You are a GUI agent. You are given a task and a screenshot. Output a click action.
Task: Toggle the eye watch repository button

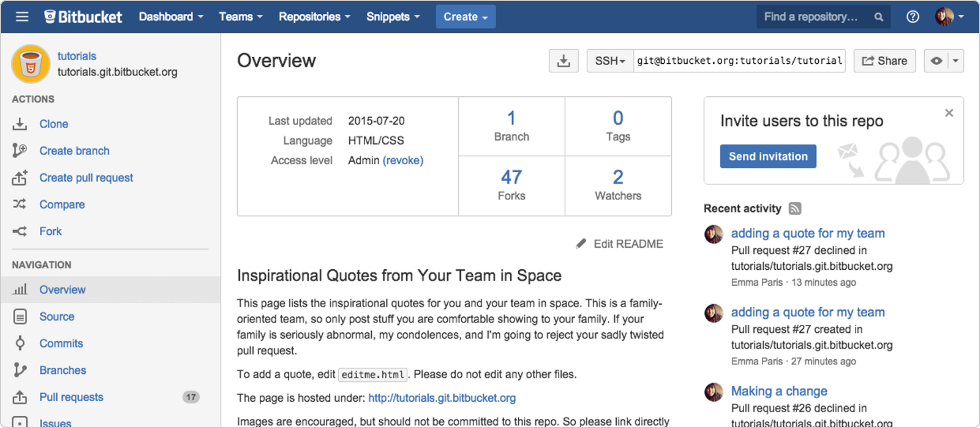936,61
